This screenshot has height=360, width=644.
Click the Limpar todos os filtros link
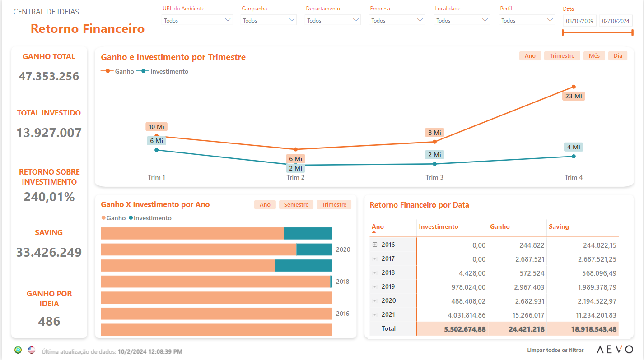(x=555, y=350)
